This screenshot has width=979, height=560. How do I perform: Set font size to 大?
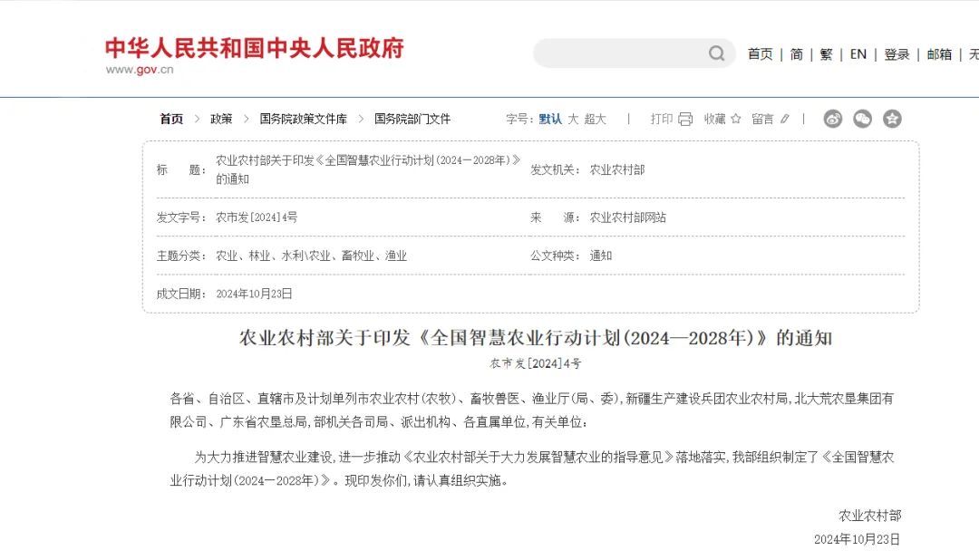573,119
